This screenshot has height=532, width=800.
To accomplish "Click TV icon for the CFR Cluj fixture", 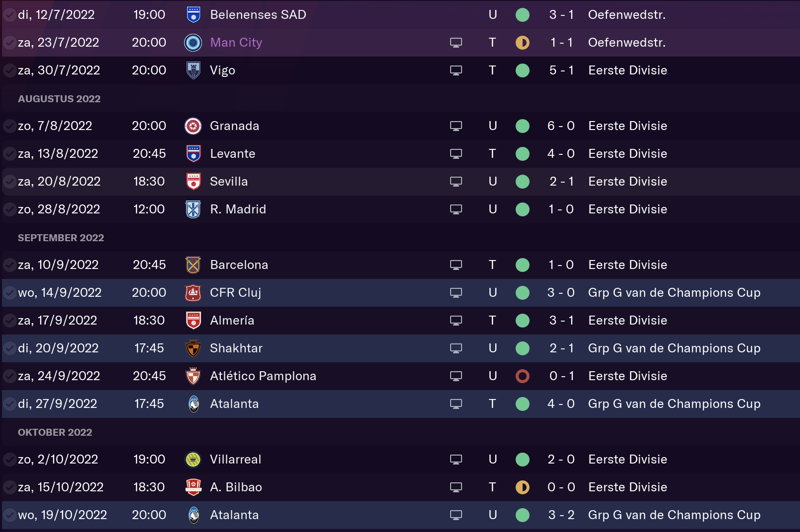I will 456,293.
